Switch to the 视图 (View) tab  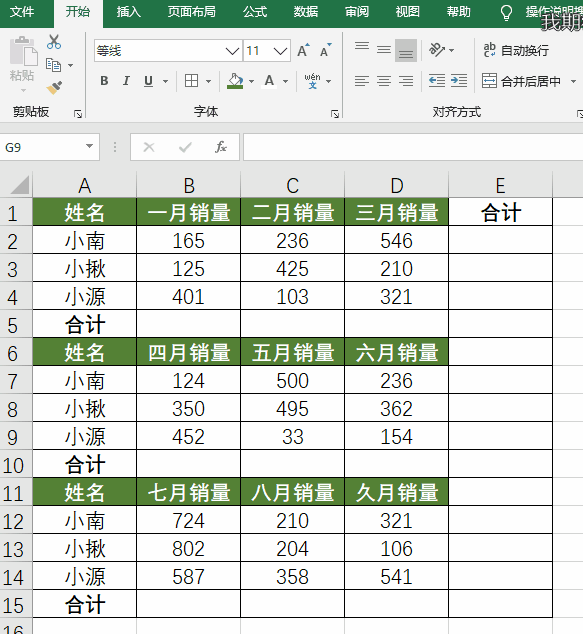click(x=408, y=12)
